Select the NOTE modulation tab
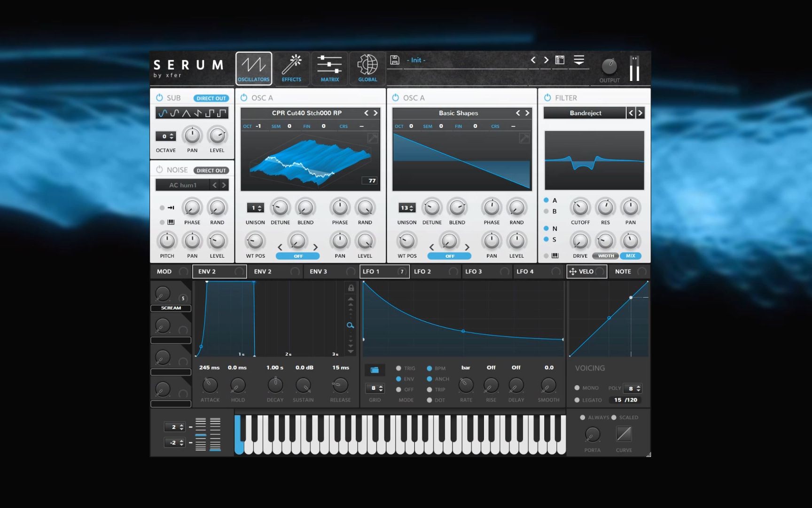812x508 pixels. tap(630, 271)
